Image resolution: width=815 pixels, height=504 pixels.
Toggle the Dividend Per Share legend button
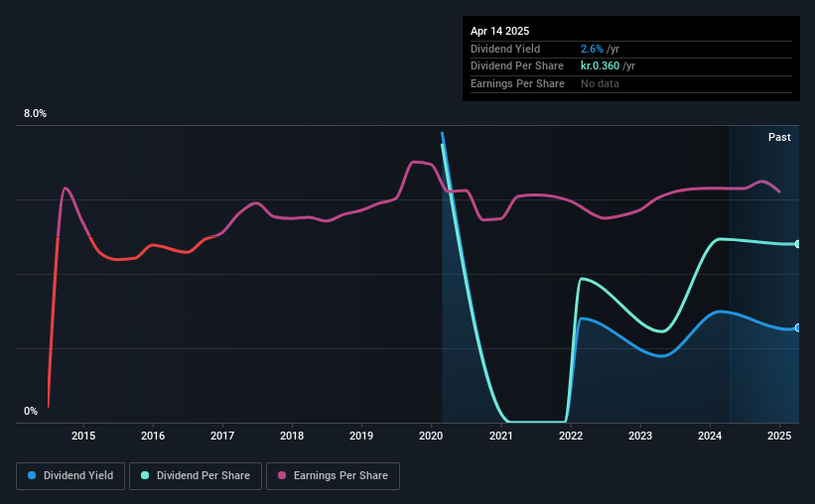pyautogui.click(x=196, y=476)
